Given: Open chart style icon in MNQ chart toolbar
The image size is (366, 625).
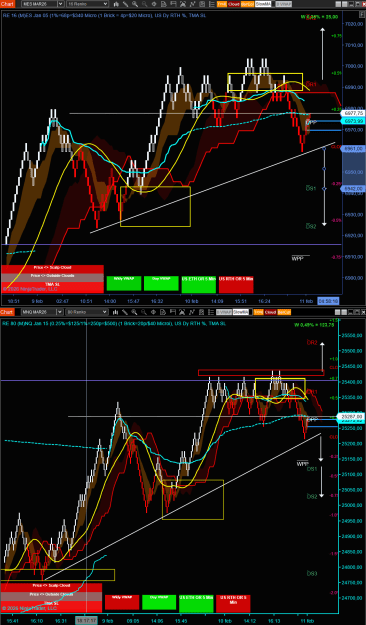Looking at the screenshot, I should (x=116, y=312).
